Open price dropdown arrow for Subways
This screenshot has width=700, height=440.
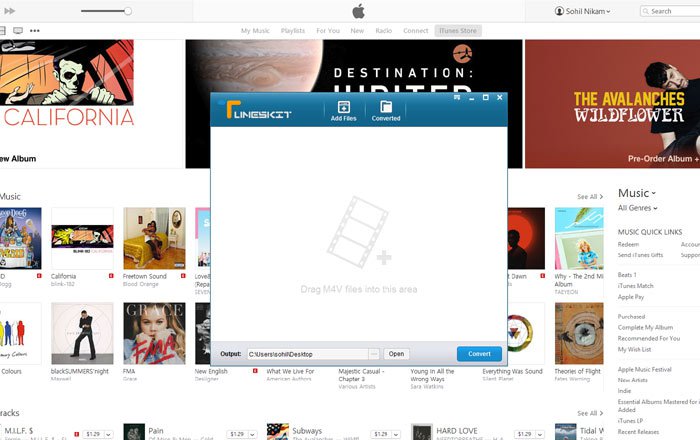(x=396, y=434)
